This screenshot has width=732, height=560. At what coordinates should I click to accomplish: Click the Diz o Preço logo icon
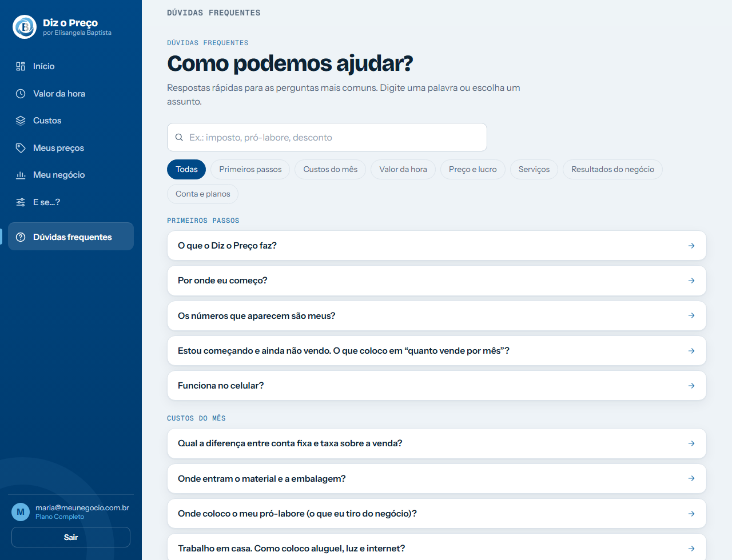pyautogui.click(x=25, y=27)
